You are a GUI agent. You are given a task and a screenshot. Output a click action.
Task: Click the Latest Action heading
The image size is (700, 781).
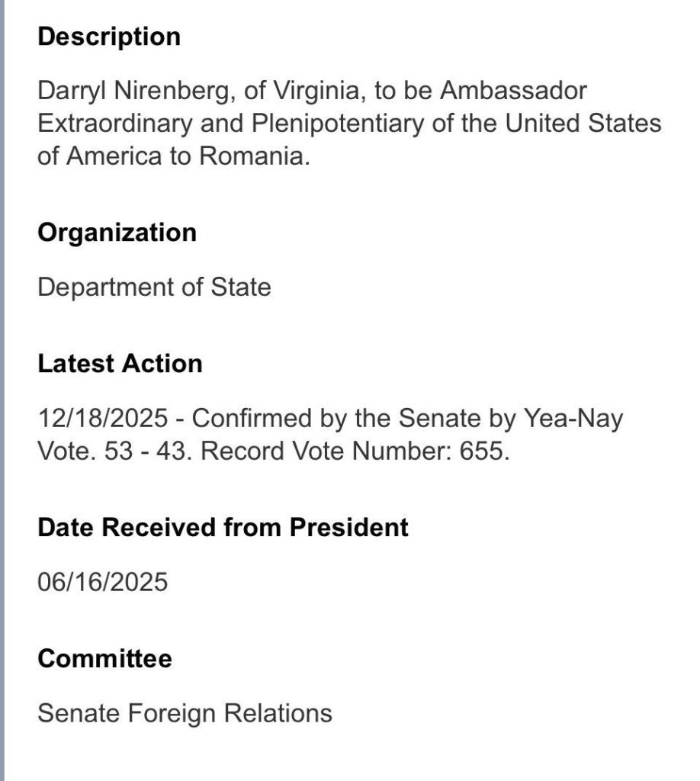click(120, 363)
